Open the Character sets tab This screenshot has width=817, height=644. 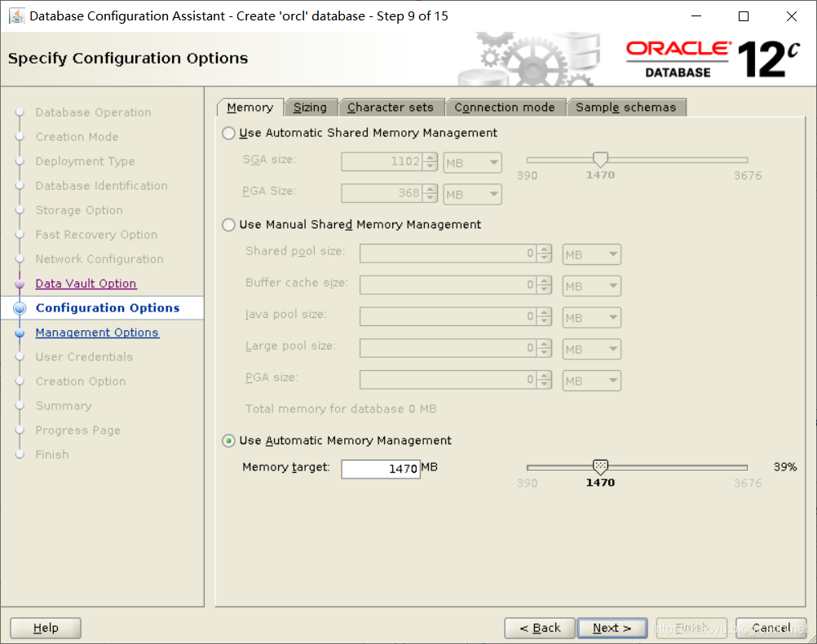(391, 108)
